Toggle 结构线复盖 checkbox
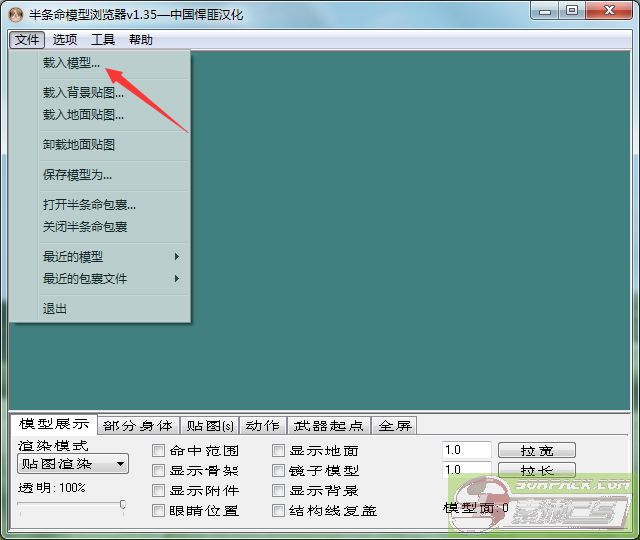This screenshot has width=640, height=540. click(x=279, y=511)
